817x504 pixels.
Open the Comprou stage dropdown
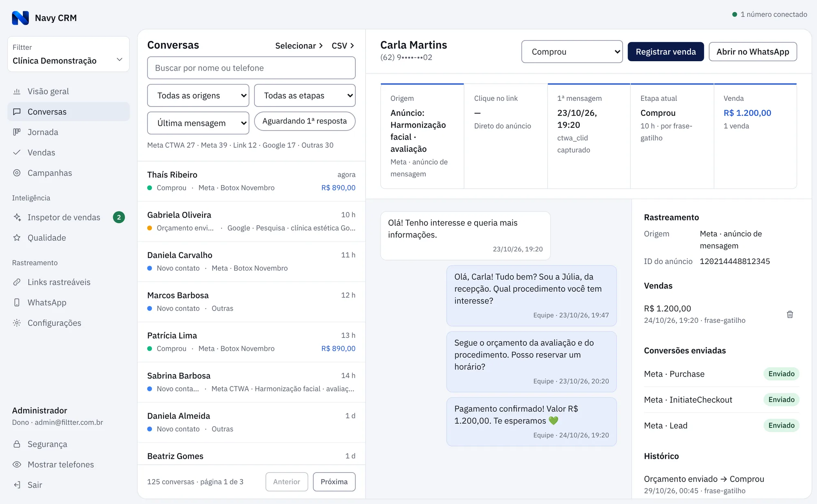pyautogui.click(x=572, y=52)
